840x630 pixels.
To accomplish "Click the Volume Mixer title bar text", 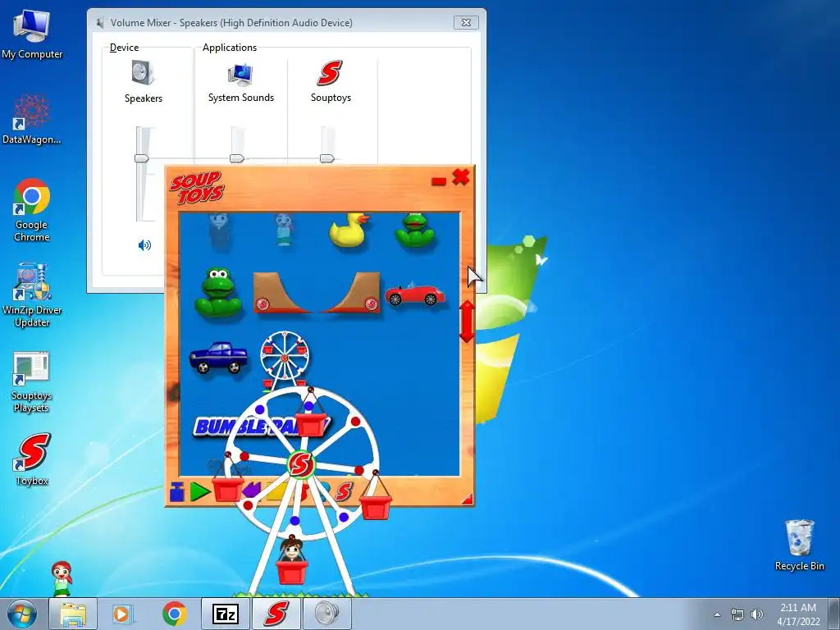I will 231,22.
